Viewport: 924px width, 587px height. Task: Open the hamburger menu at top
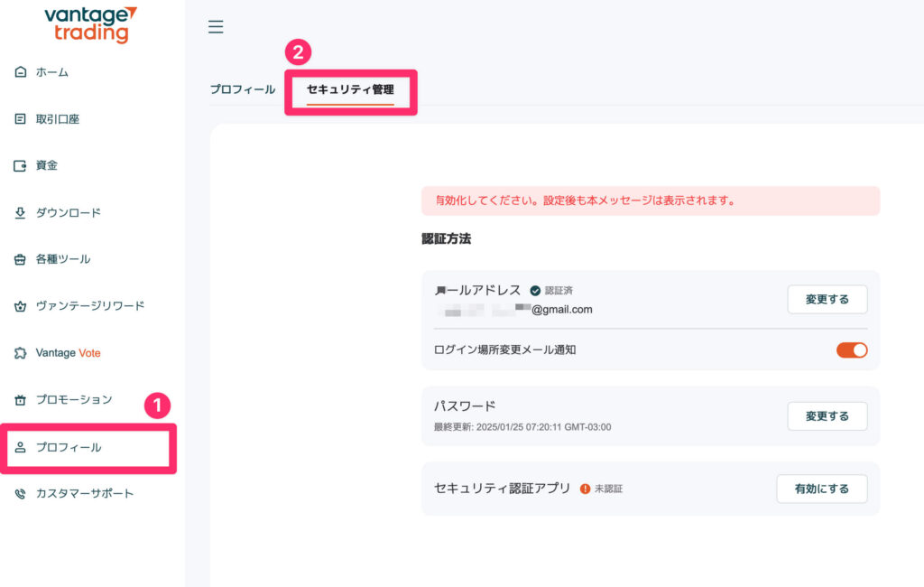pyautogui.click(x=216, y=27)
